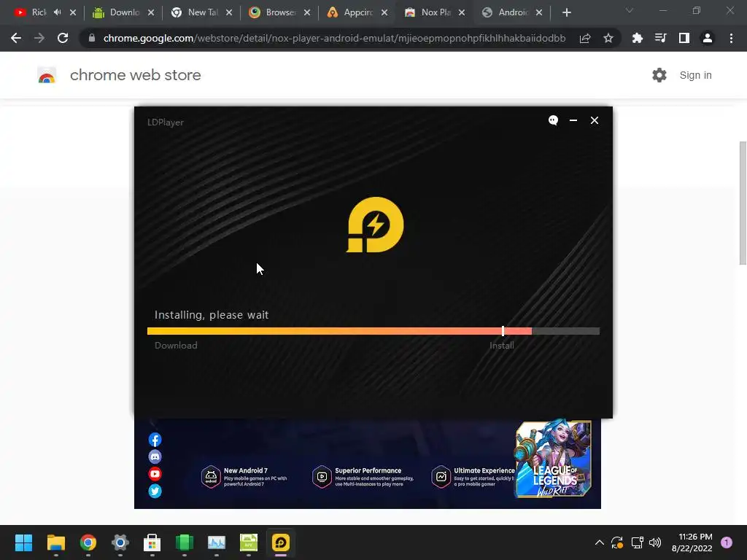Click the 'Installing, please wait' status text

(x=212, y=315)
